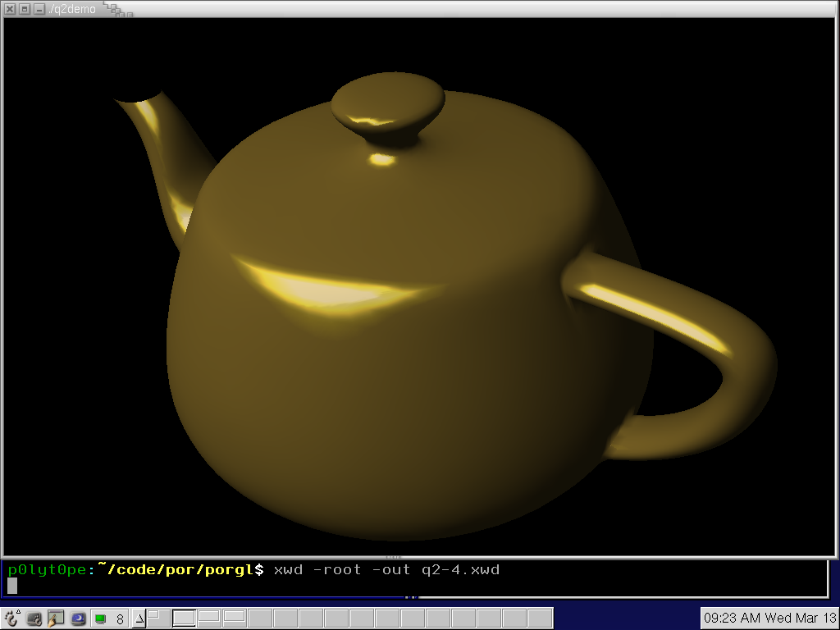Click the number 8 panel applet

pyautogui.click(x=120, y=619)
